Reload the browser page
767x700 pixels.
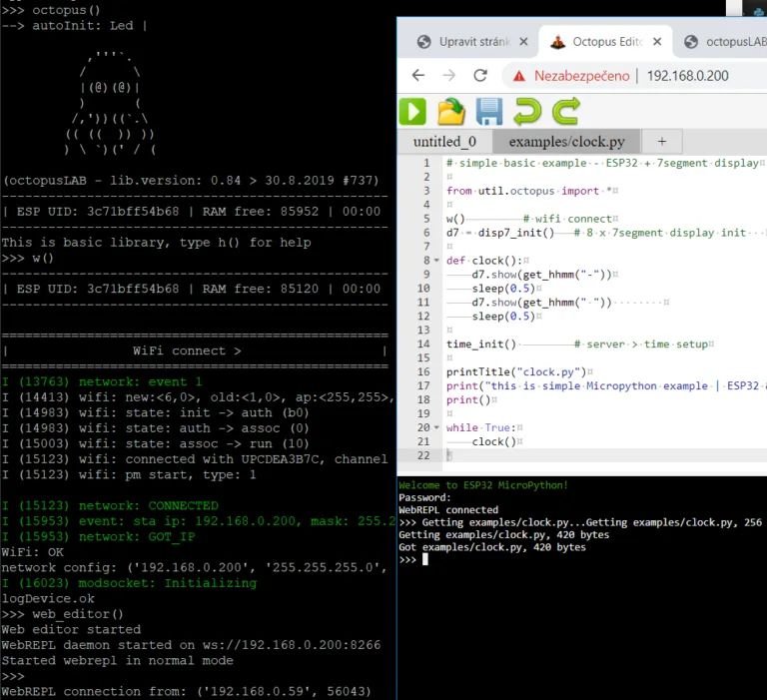click(x=480, y=75)
